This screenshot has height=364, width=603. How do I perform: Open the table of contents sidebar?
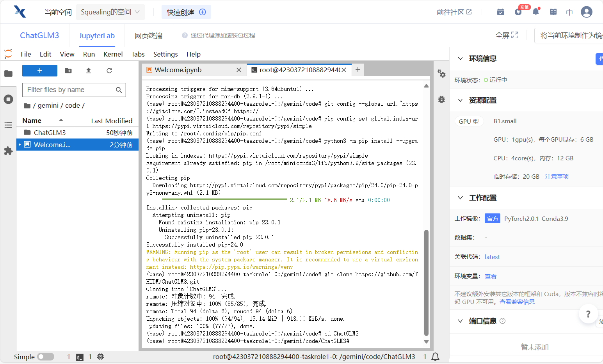click(x=8, y=125)
